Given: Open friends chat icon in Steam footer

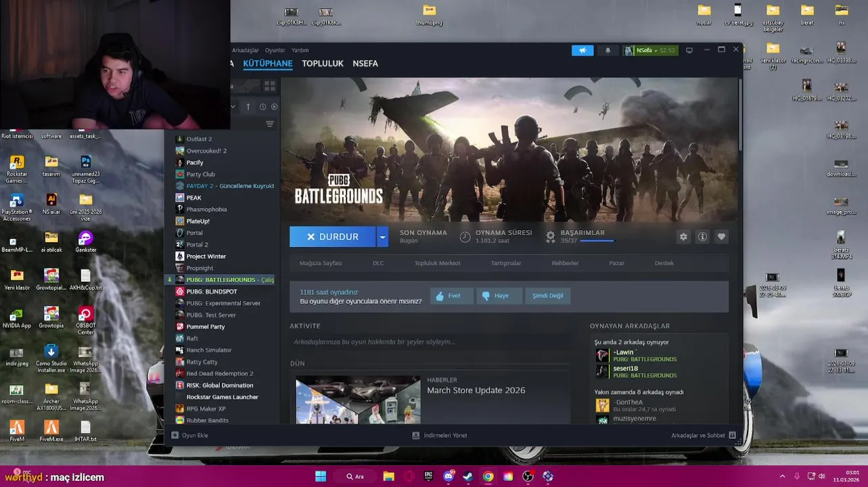Looking at the screenshot, I should click(x=732, y=436).
